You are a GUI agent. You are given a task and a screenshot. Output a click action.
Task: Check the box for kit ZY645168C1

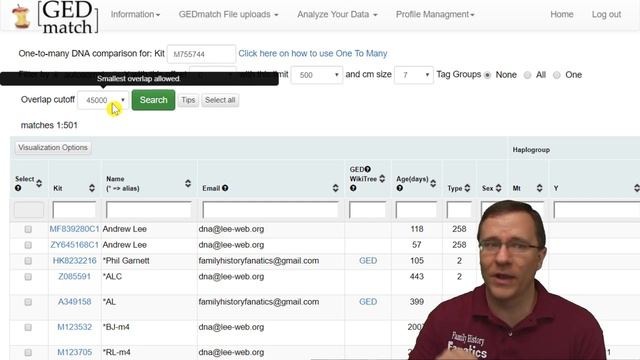click(x=28, y=245)
